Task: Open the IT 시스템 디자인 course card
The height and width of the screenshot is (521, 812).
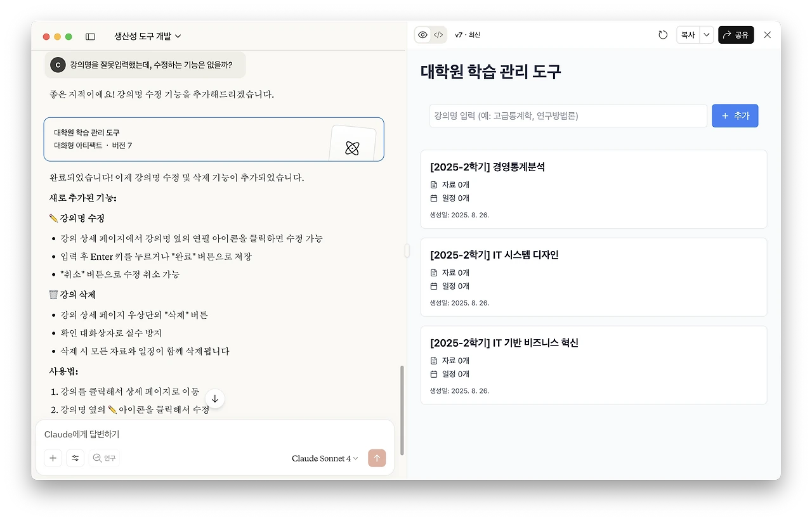Action: (x=594, y=277)
